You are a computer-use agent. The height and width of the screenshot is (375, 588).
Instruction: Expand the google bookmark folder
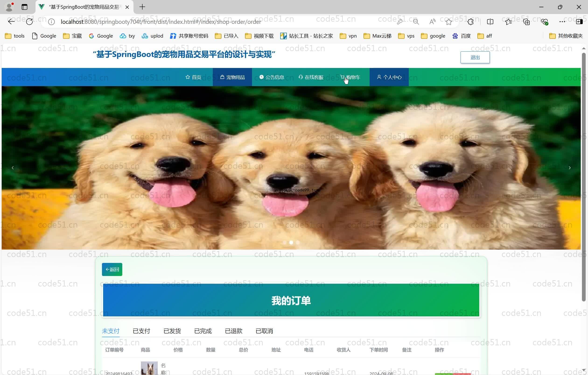tap(433, 36)
